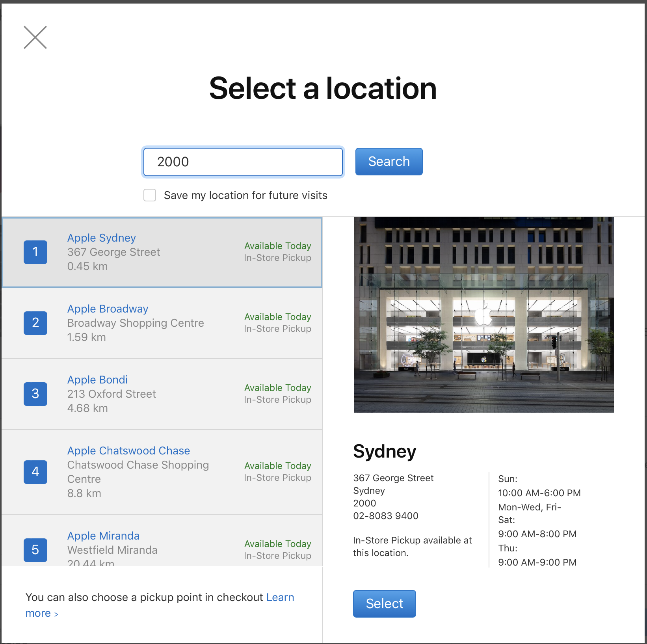Open the Apple Miranda store link
This screenshot has height=644, width=647.
[103, 536]
